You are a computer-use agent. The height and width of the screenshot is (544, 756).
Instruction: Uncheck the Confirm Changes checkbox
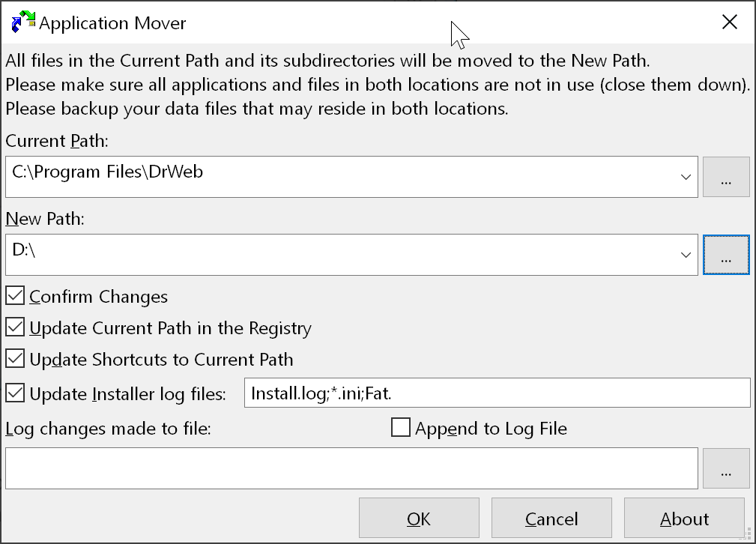coord(15,296)
